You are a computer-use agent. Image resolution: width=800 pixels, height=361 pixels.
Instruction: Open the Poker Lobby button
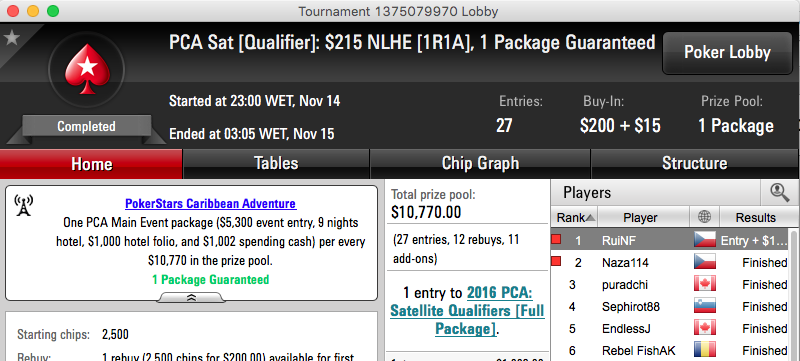coord(727,53)
